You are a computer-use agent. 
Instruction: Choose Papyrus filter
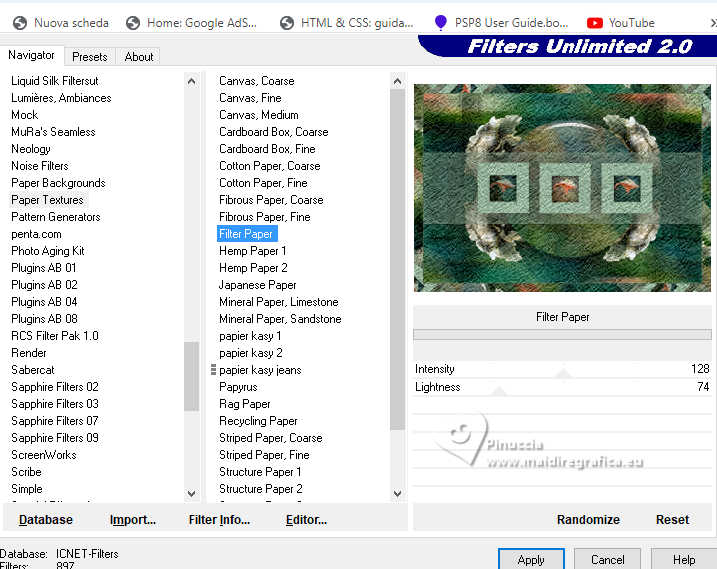pyautogui.click(x=238, y=387)
